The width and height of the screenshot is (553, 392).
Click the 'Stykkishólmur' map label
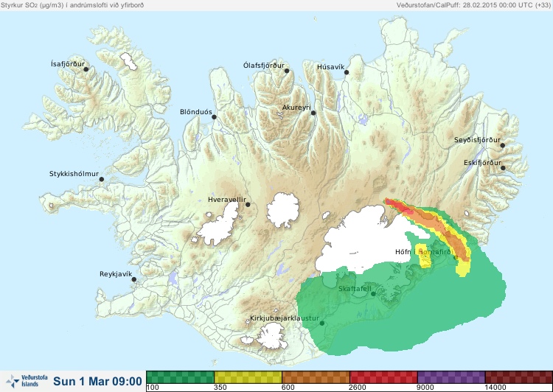[x=74, y=174]
